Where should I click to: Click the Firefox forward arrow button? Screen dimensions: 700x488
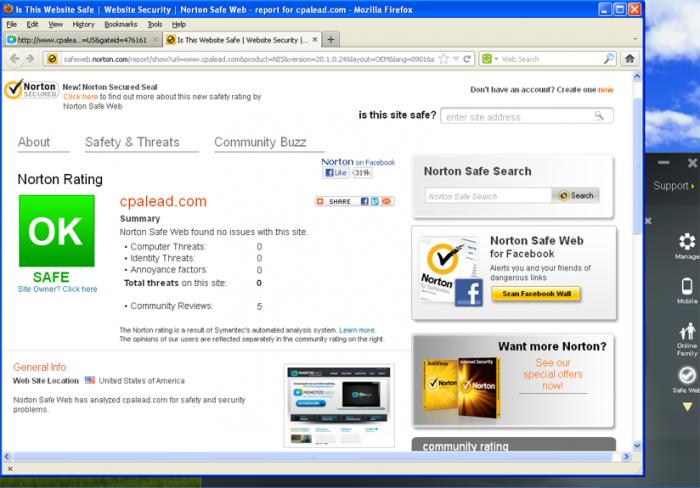30,58
